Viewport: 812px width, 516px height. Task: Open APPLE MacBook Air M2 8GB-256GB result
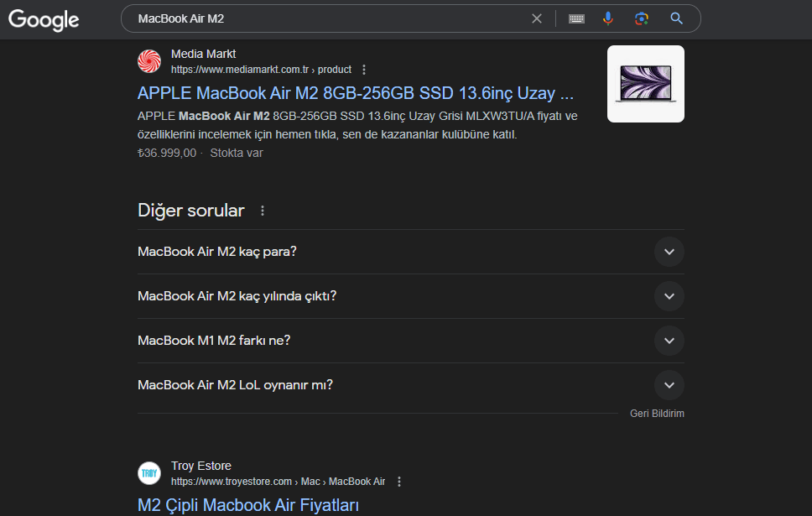coord(356,92)
